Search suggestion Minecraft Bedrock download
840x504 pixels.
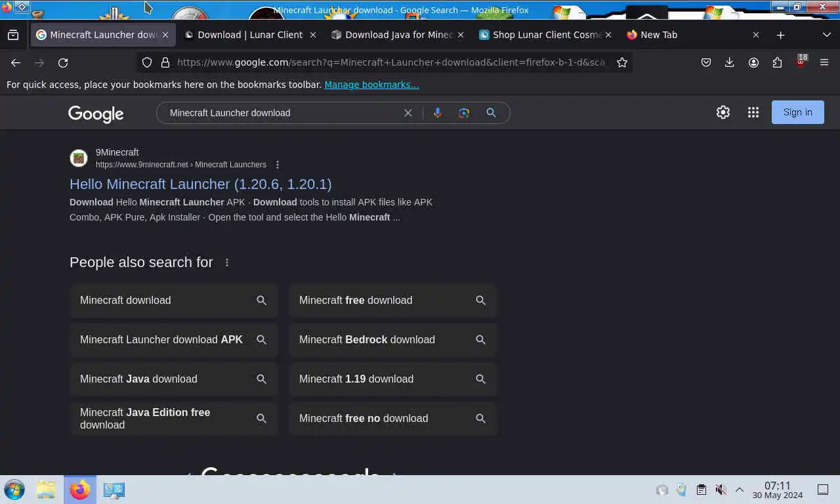[x=393, y=339]
